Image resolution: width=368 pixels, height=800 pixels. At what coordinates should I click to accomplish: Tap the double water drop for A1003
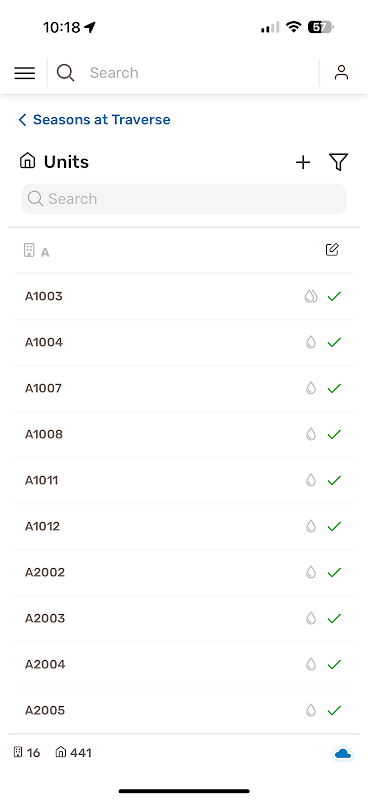[311, 296]
